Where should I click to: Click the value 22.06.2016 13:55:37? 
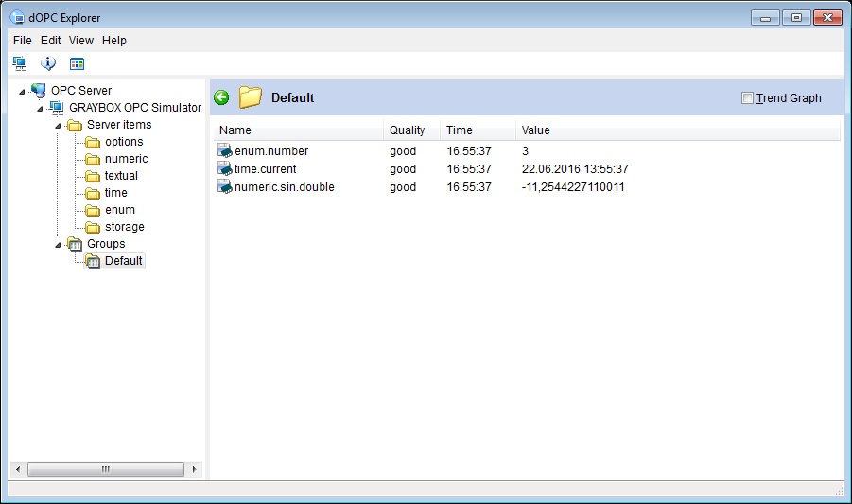pos(575,169)
